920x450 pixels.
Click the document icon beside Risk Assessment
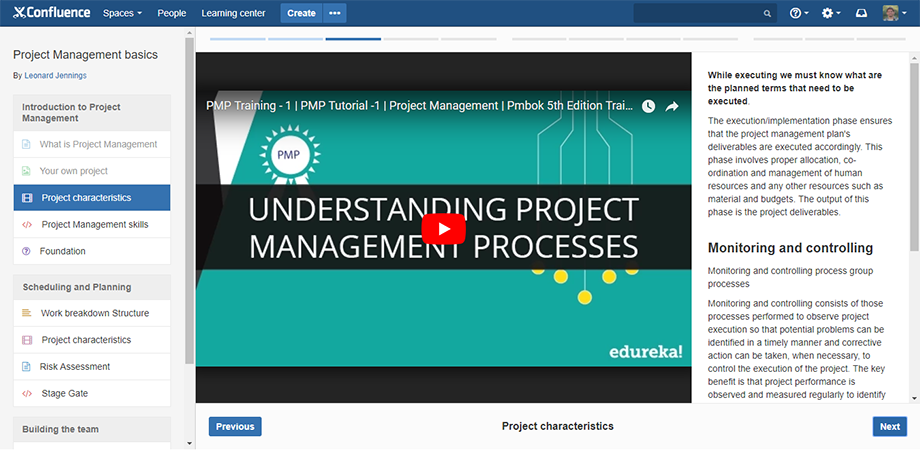[x=26, y=367]
